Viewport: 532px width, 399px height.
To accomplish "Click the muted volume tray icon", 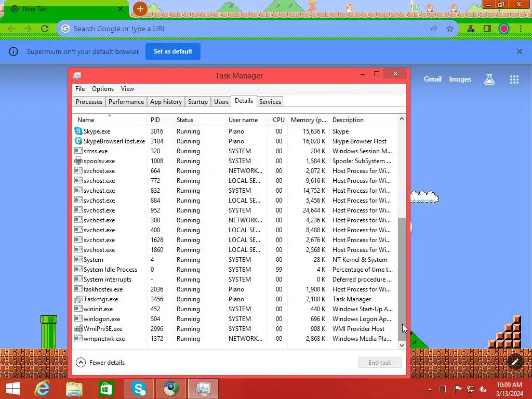I will point(483,389).
